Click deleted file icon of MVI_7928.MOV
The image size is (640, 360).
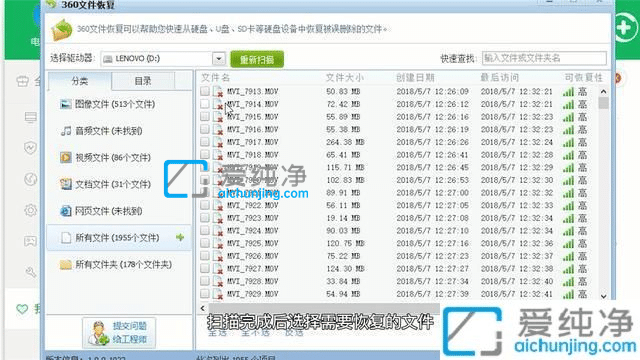(218, 281)
